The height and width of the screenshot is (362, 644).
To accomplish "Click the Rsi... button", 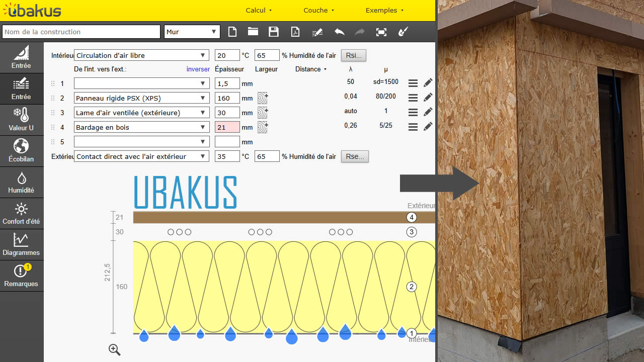I will click(x=354, y=55).
